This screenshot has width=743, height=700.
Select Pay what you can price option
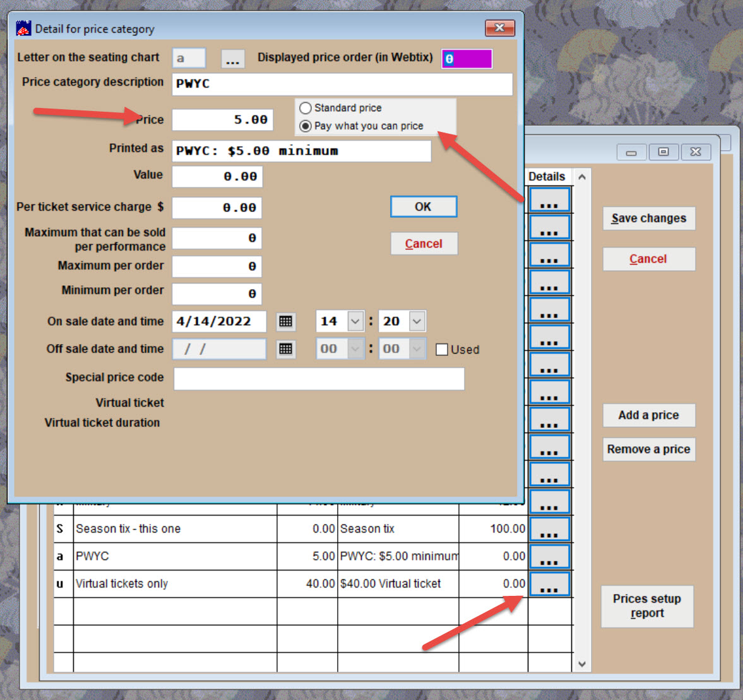point(306,126)
